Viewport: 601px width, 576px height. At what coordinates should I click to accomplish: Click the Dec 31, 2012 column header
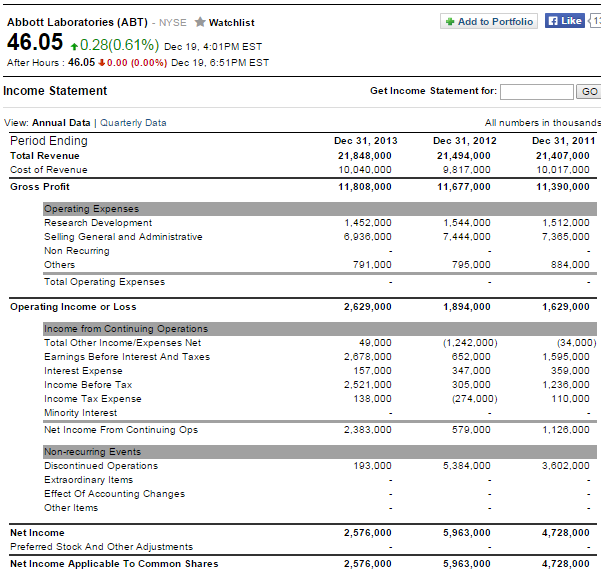465,141
